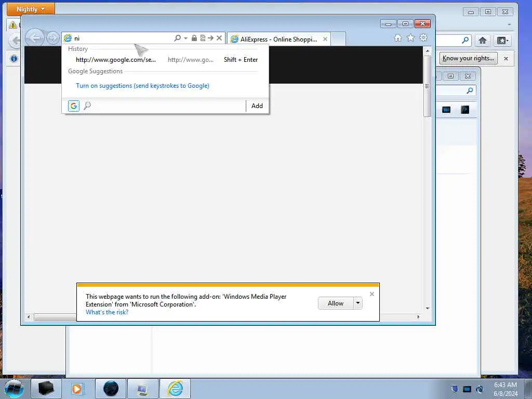The height and width of the screenshot is (399, 532).
Task: Click the shield tray icon
Action: coord(455,389)
